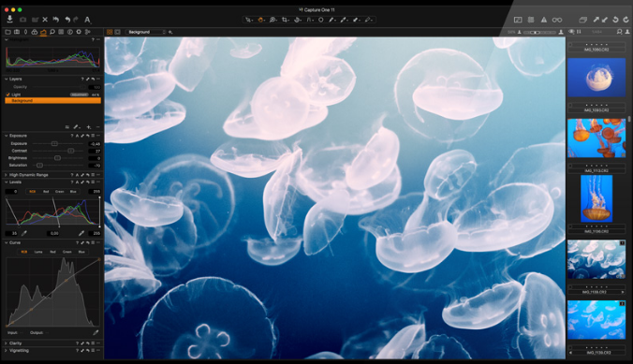
Task: Add new layer with plus button
Action: click(x=88, y=126)
